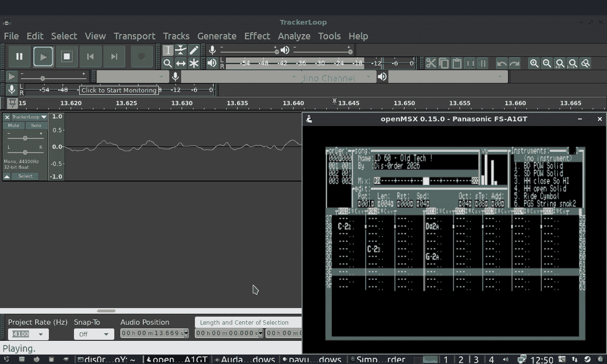Viewport: 607px width, 364px height.
Task: Click the Paste clipboard icon
Action: [457, 63]
